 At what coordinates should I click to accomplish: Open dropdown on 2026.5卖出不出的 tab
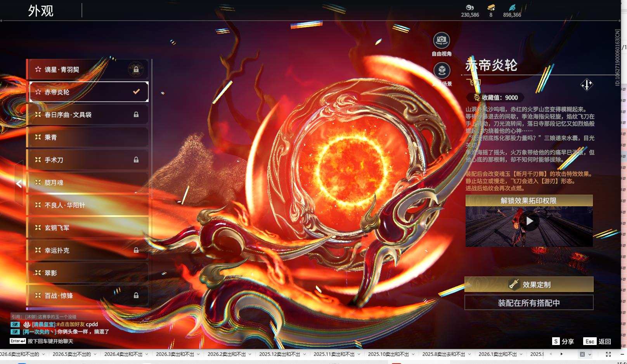pyautogui.click(x=95, y=354)
